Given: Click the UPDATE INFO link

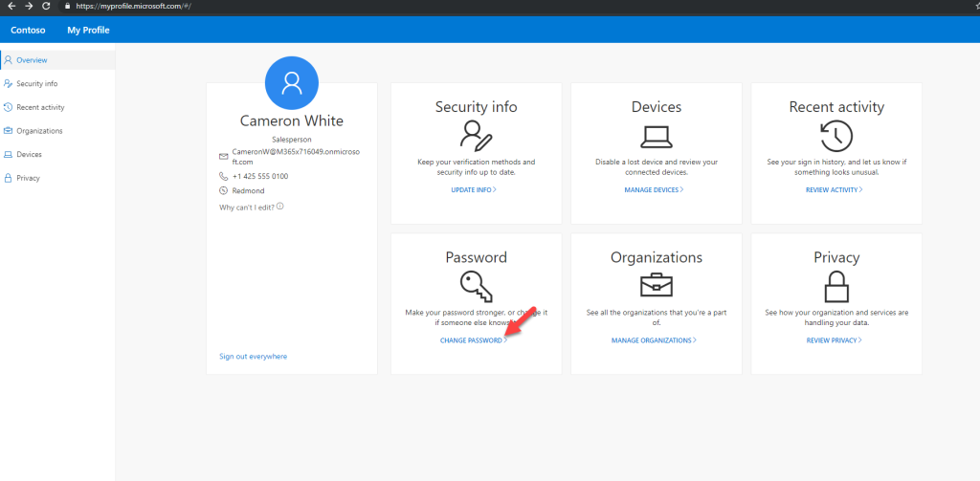Looking at the screenshot, I should pyautogui.click(x=474, y=190).
